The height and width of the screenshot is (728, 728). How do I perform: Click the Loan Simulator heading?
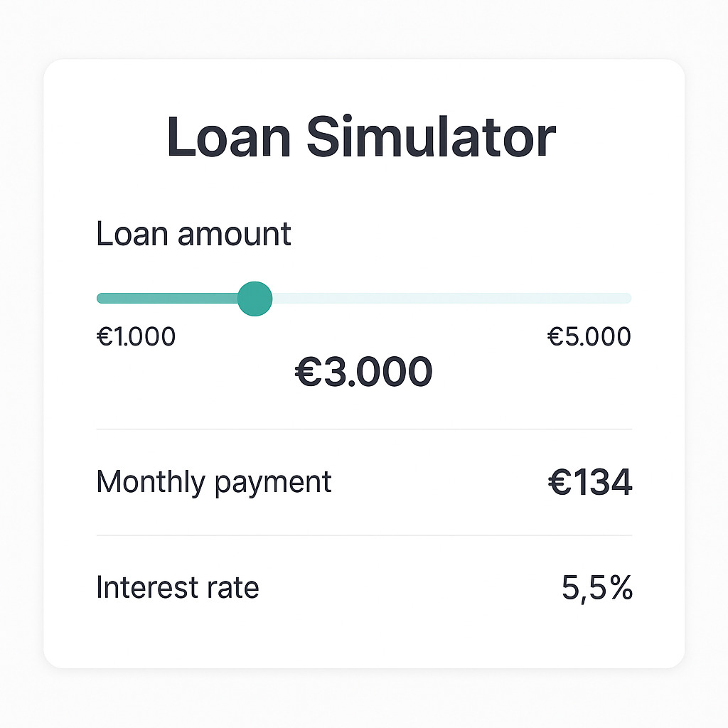click(360, 137)
